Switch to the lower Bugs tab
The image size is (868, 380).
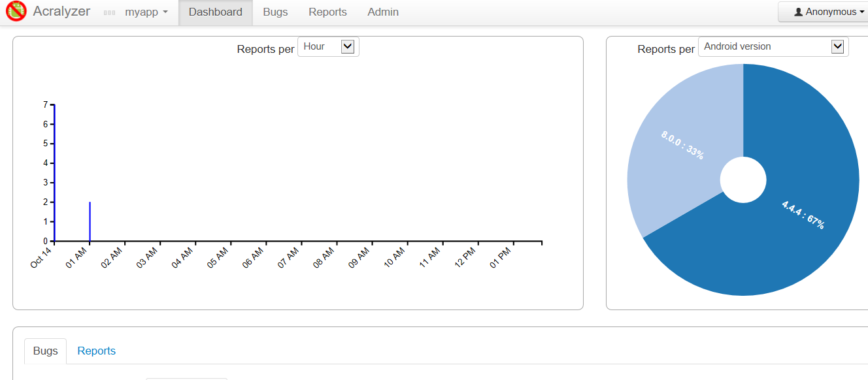(x=46, y=351)
